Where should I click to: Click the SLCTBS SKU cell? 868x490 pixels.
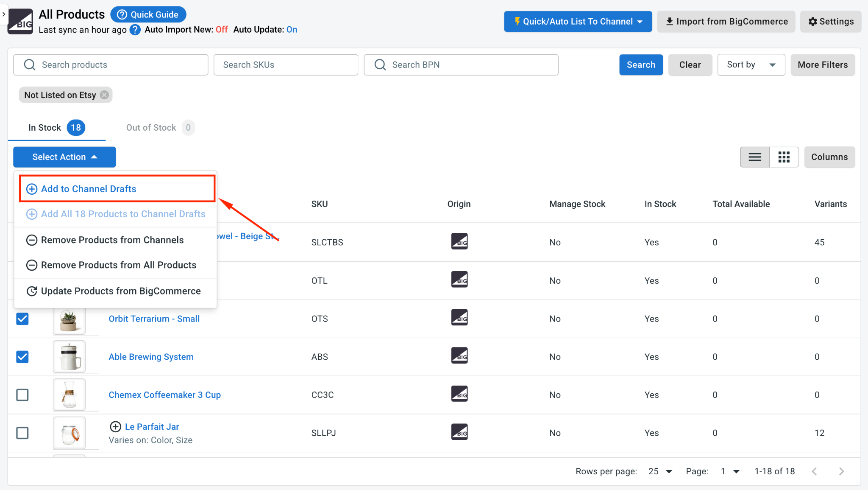point(327,242)
